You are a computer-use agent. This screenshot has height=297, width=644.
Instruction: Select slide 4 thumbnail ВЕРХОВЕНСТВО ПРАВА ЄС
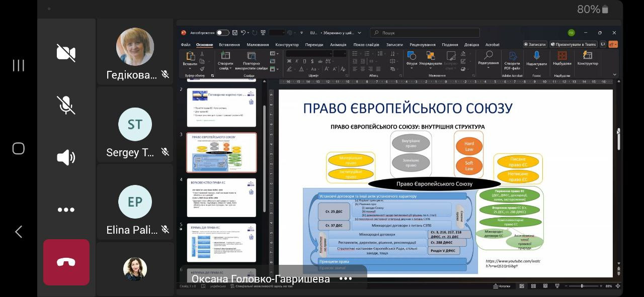pyautogui.click(x=221, y=197)
